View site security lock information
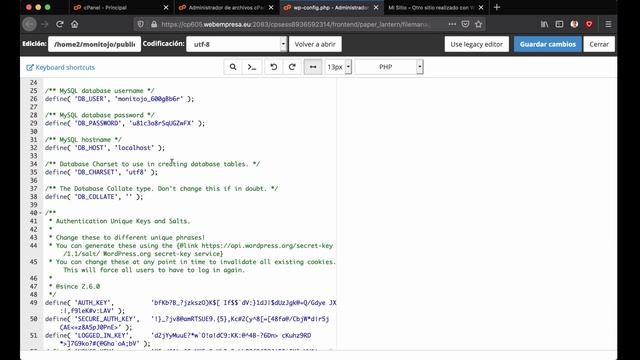Viewport: 640px width, 360px height. point(154,24)
